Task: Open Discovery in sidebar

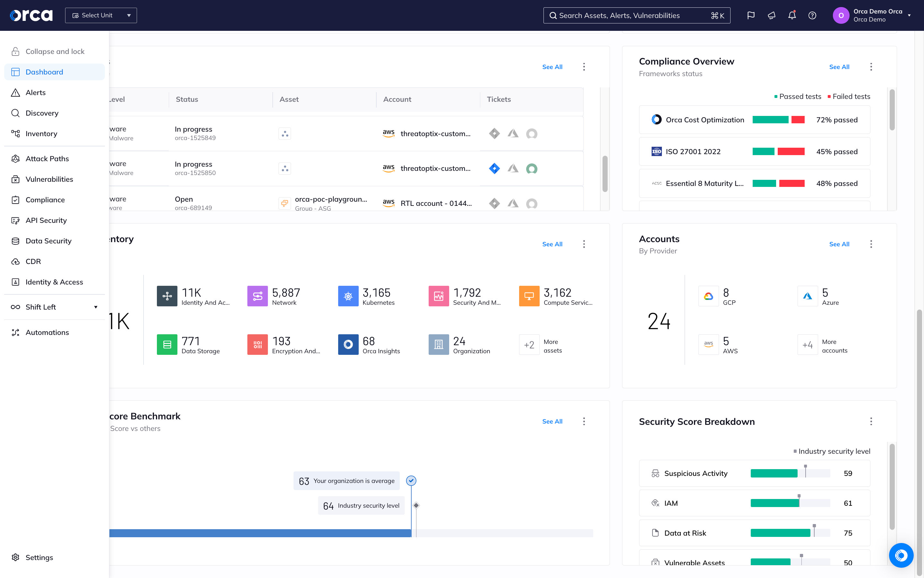Action: [54, 113]
